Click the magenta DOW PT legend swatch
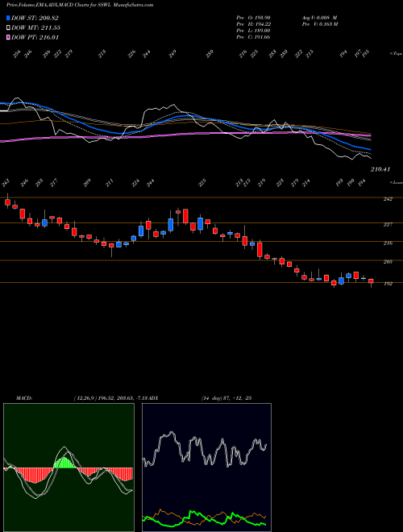The height and width of the screenshot is (532, 403). point(8,37)
